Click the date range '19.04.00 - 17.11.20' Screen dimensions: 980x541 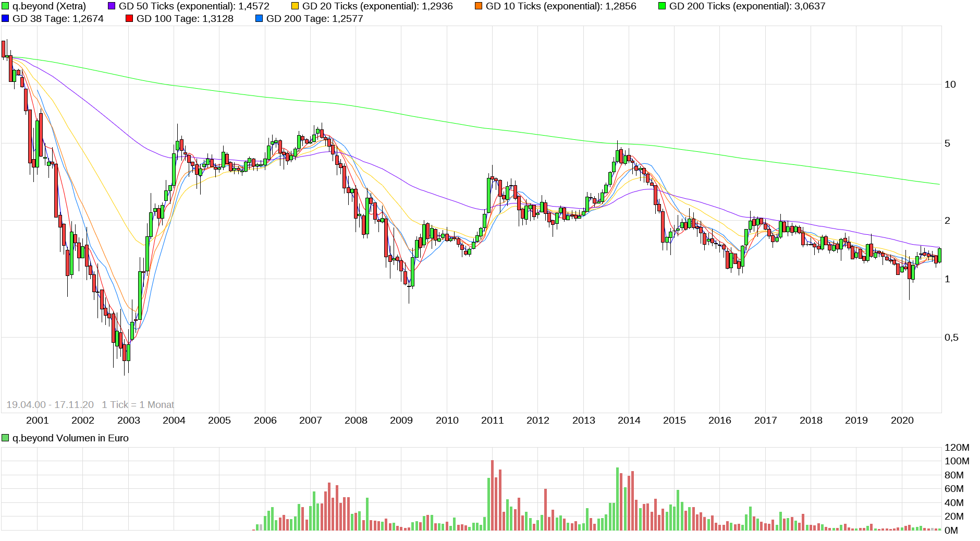(x=50, y=405)
